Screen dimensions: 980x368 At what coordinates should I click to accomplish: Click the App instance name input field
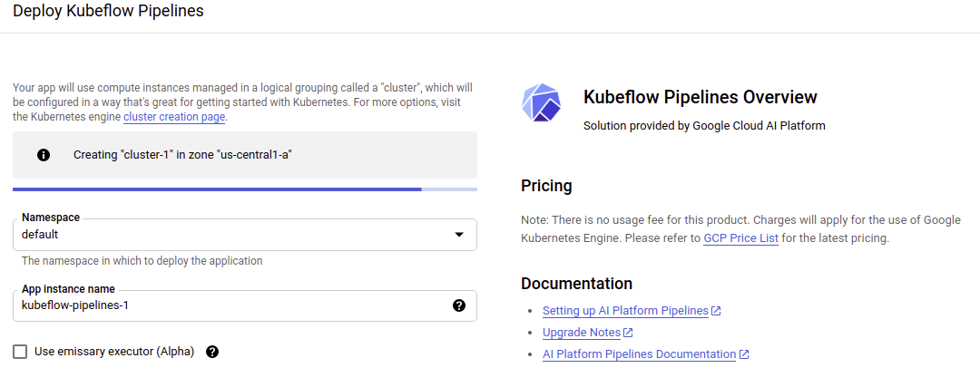[x=245, y=305]
